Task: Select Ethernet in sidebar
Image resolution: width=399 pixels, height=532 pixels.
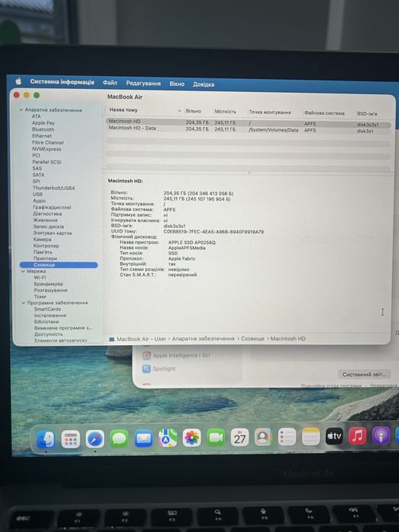Action: [x=42, y=136]
